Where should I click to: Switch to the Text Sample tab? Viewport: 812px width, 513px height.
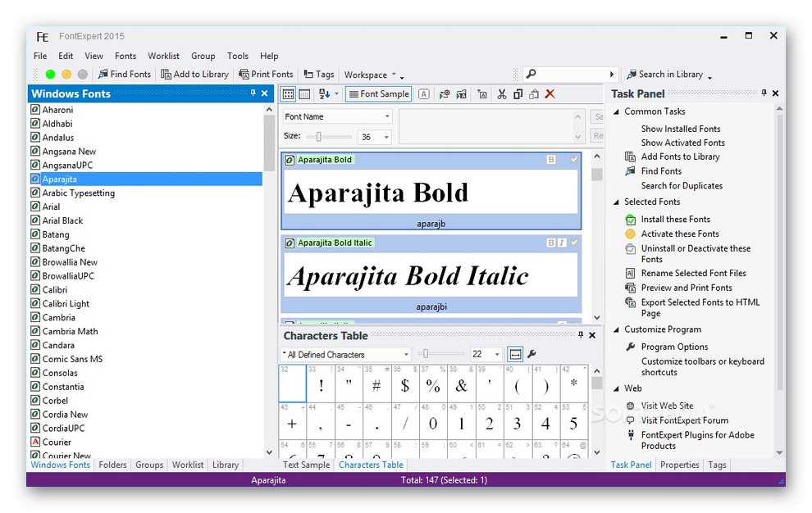tap(306, 465)
